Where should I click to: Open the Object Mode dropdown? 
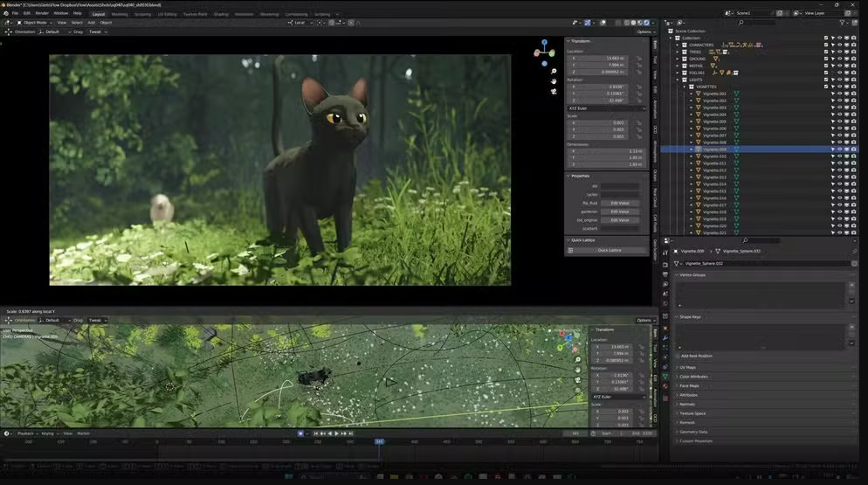[33, 22]
